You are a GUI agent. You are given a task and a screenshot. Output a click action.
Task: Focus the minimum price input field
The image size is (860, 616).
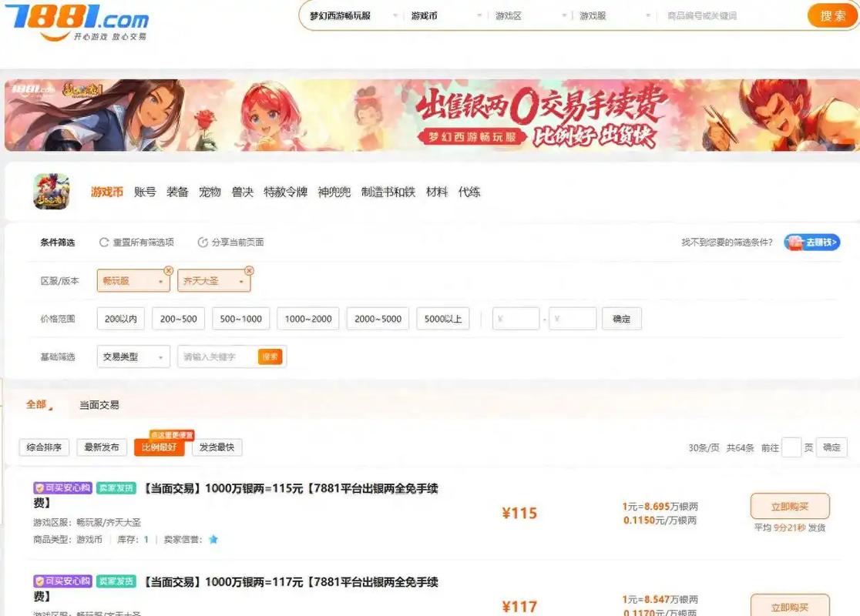point(516,319)
